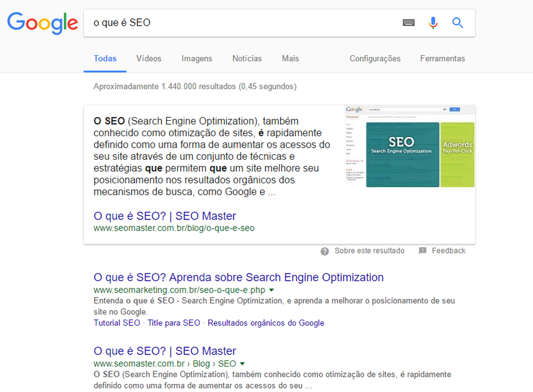This screenshot has width=533, height=392.
Task: Open 'Aprenda sobre Search Engine Optimization' result
Action: pos(238,277)
